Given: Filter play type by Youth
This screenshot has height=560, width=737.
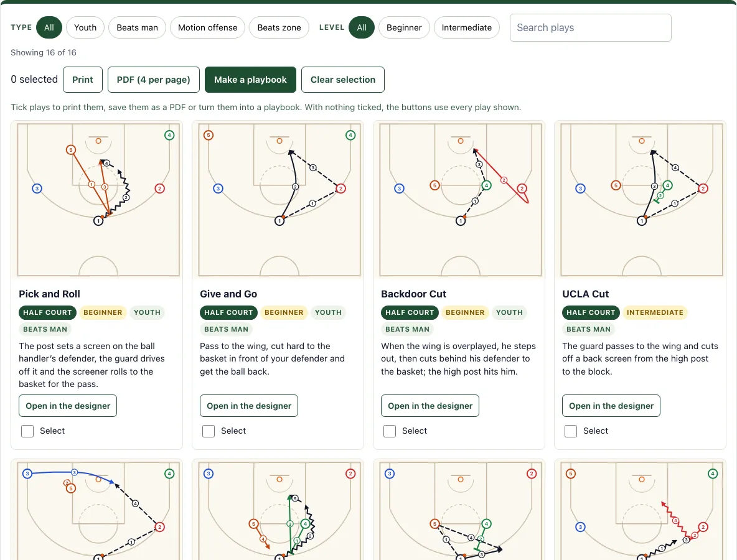Looking at the screenshot, I should click(85, 27).
